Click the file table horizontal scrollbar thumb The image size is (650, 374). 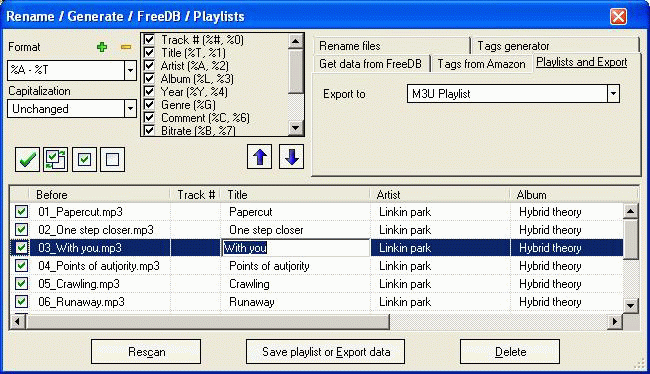(207, 321)
